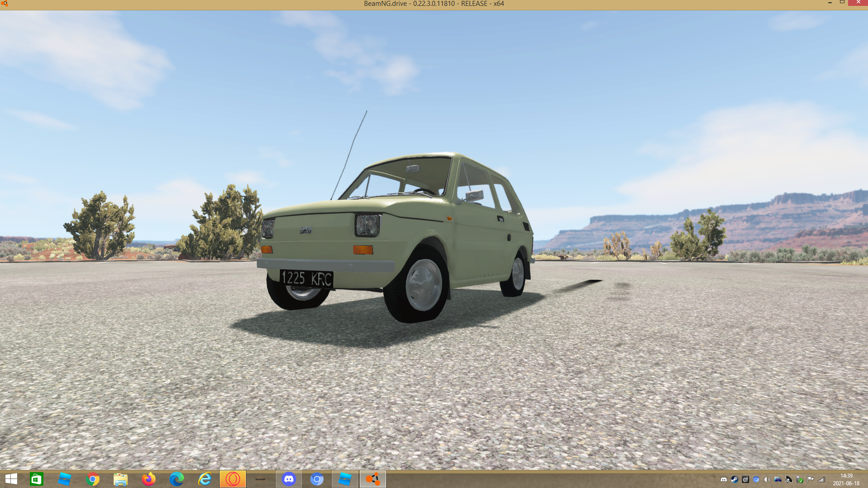This screenshot has height=488, width=868.
Task: Click the satellite dish tray icon
Action: tap(789, 480)
